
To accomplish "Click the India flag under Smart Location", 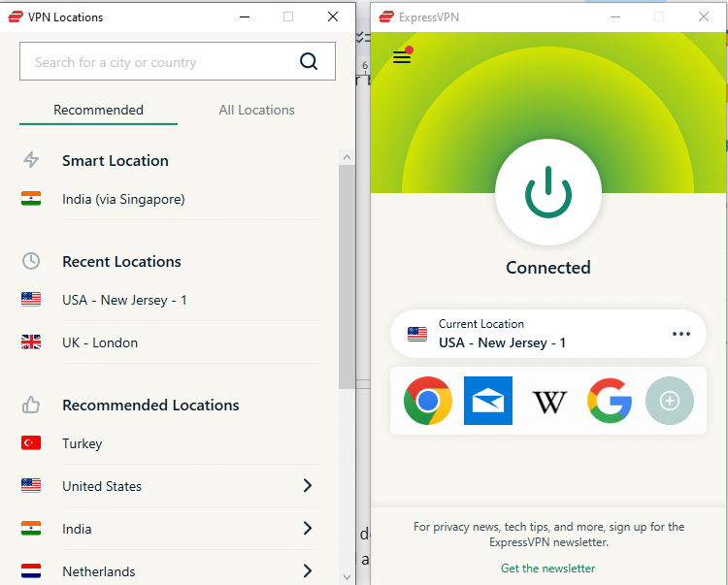I will coord(31,199).
